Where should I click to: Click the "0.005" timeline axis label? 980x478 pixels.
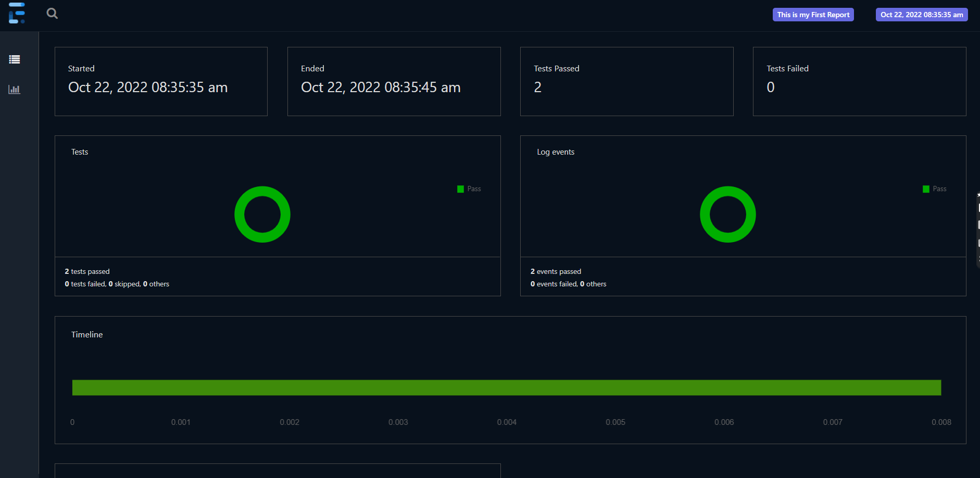[x=615, y=422]
